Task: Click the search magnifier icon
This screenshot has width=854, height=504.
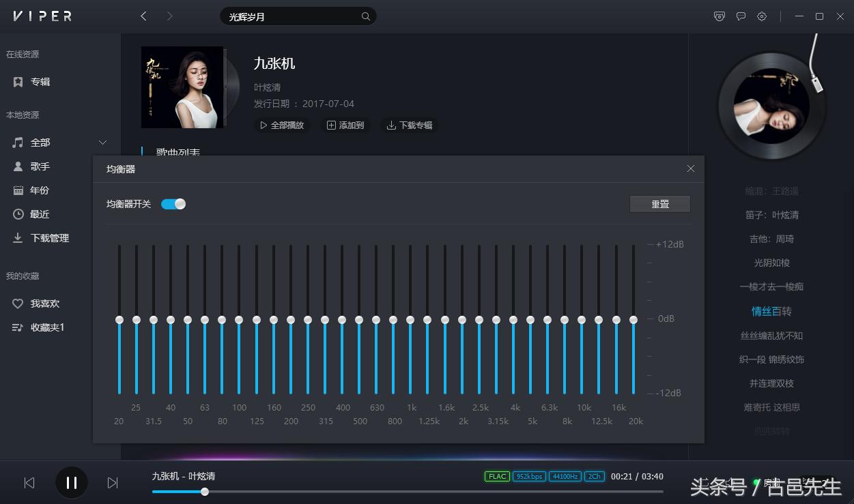Action: pyautogui.click(x=365, y=16)
